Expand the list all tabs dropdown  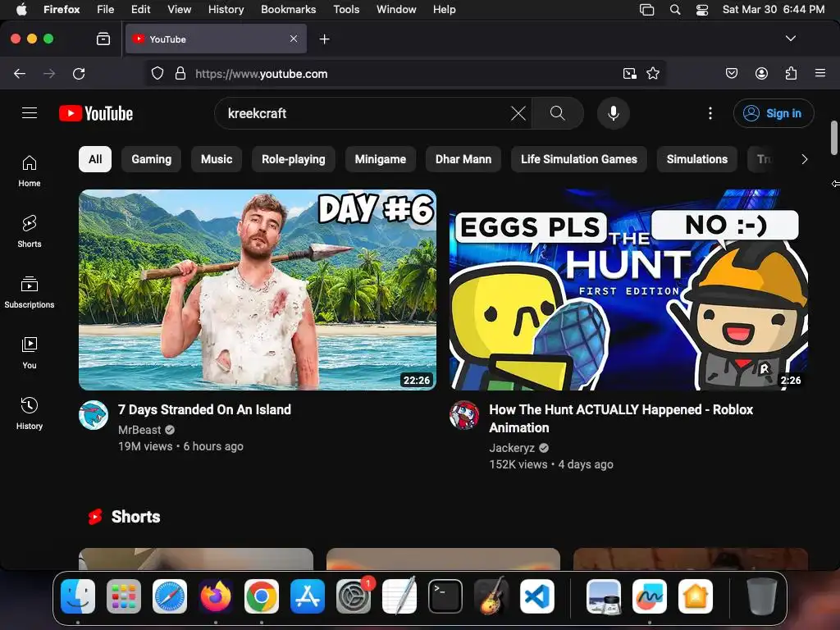click(x=790, y=39)
